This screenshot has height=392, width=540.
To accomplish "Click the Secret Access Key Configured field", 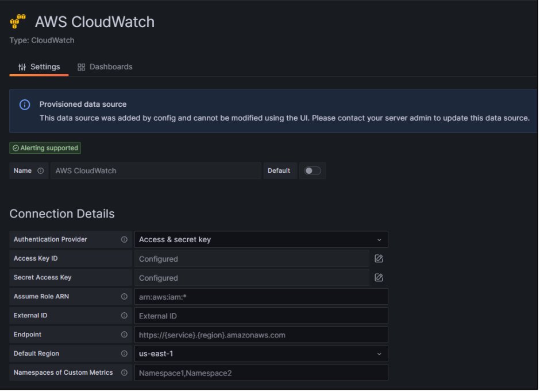I will tap(252, 278).
